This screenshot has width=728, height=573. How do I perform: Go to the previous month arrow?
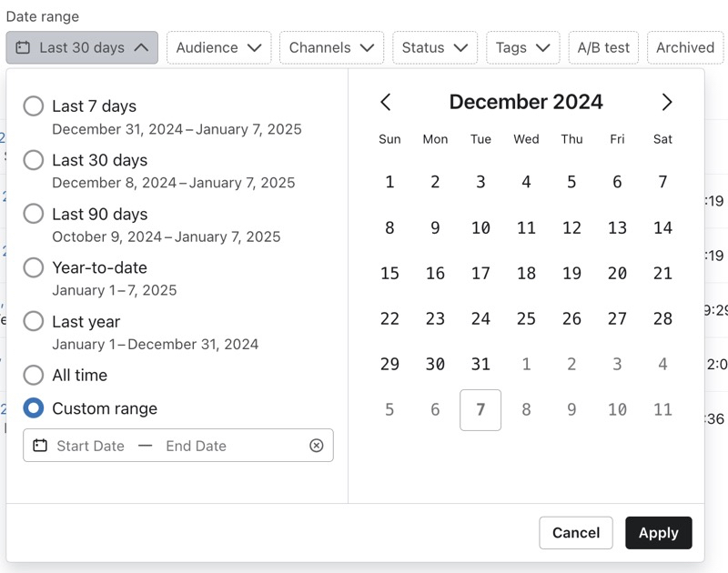386,102
